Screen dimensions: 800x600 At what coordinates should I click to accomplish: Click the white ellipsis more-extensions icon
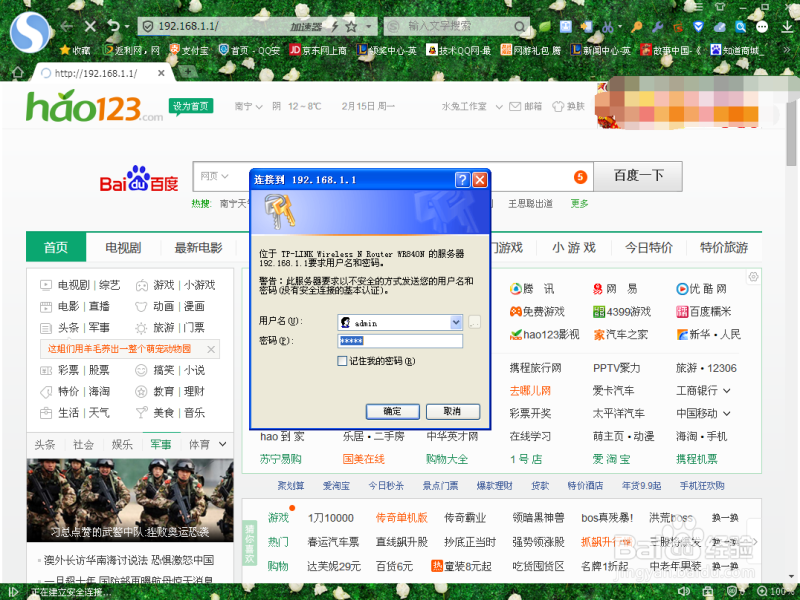pyautogui.click(x=762, y=27)
